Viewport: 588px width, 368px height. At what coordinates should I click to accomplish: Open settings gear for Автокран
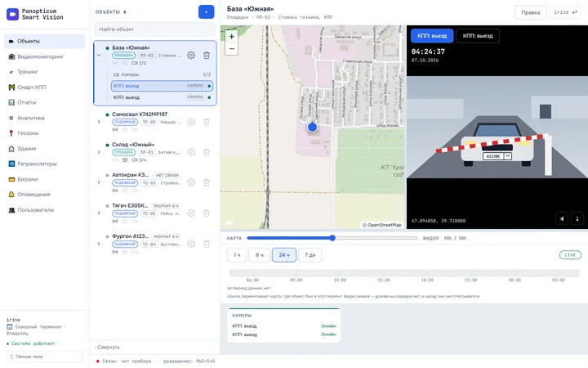point(191,182)
